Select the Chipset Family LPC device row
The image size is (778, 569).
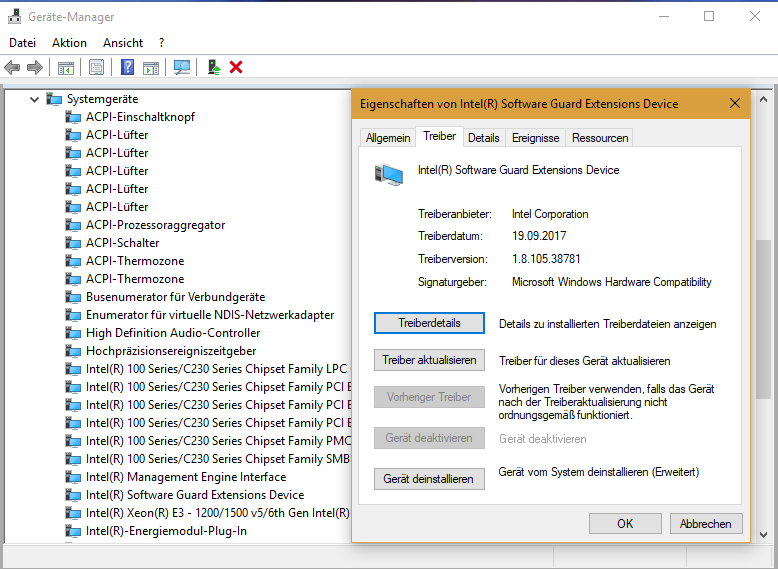(218, 369)
